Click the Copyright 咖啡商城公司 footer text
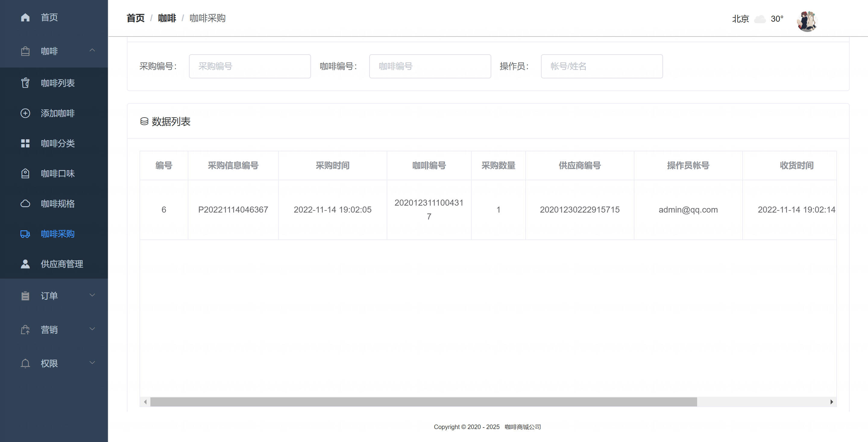Screen dimensions: 868x442 point(487,427)
